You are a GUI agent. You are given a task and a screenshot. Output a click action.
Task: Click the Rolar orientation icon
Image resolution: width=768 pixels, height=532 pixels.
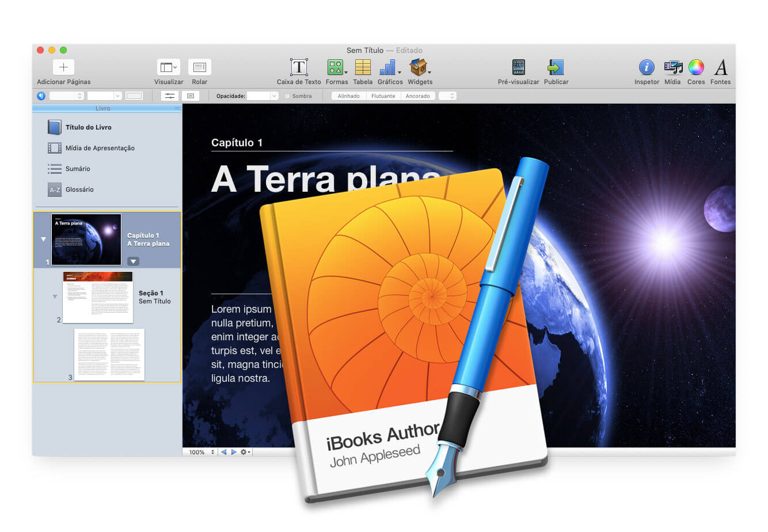point(200,67)
